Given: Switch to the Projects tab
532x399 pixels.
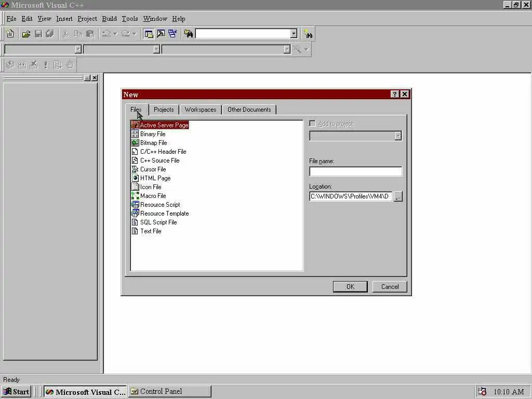Looking at the screenshot, I should (164, 110).
